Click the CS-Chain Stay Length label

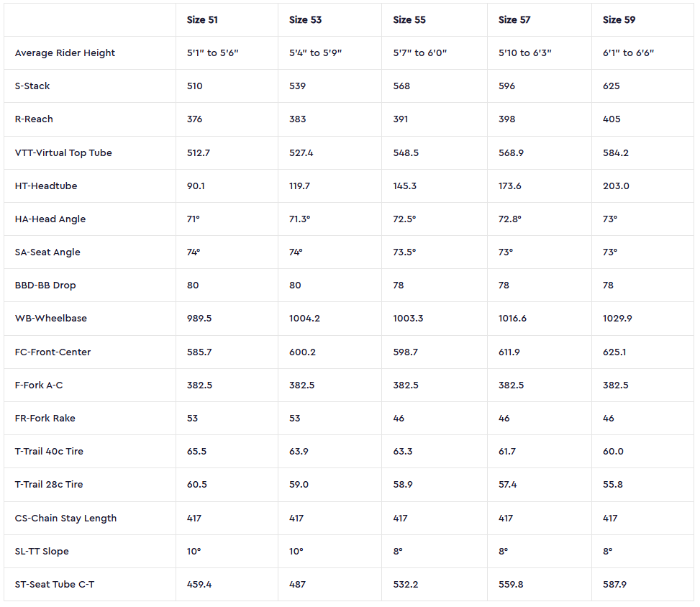65,519
